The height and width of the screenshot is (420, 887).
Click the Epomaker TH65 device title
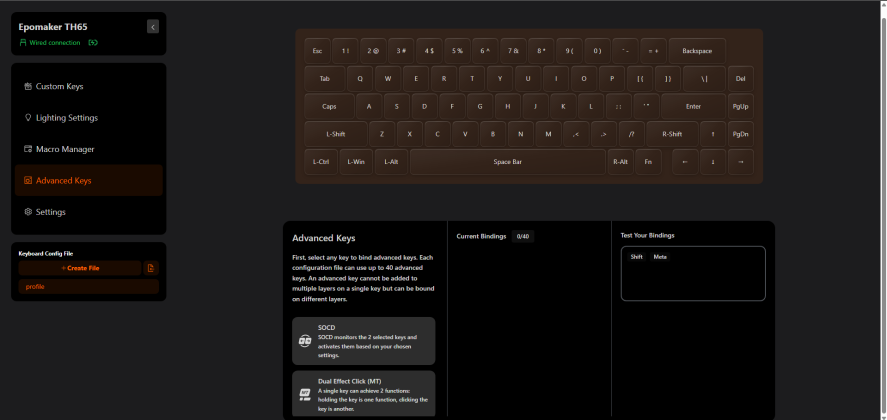point(53,27)
